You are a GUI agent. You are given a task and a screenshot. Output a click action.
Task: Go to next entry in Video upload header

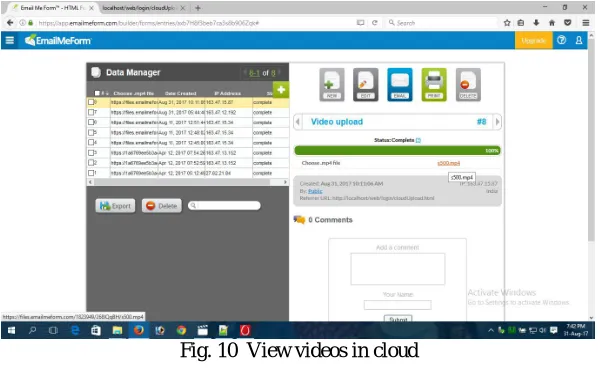497,122
